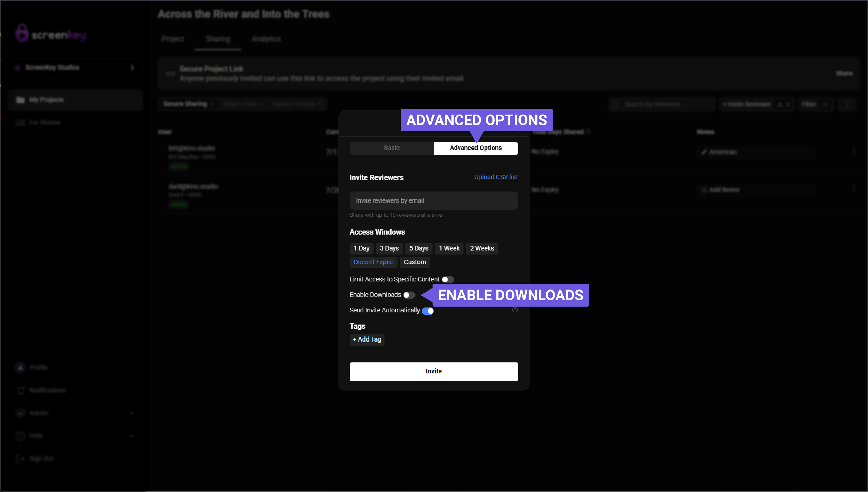Open the Sharing tab behind the dialog
Image resolution: width=868 pixels, height=492 pixels.
pos(218,39)
